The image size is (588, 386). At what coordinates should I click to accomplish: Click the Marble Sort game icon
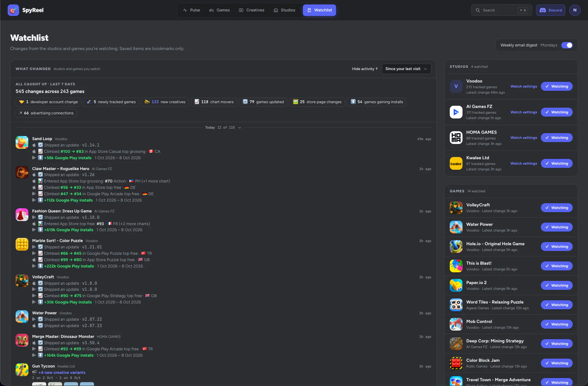(x=22, y=244)
